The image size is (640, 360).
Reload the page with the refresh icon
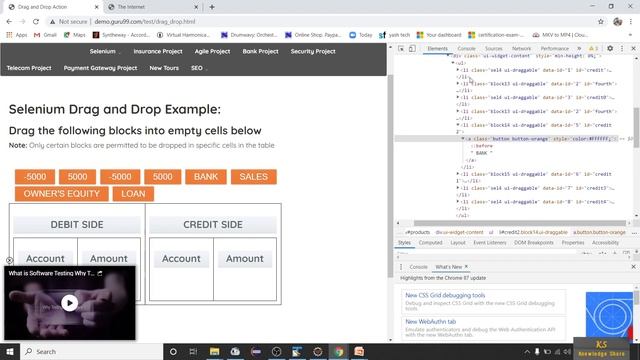(x=36, y=21)
